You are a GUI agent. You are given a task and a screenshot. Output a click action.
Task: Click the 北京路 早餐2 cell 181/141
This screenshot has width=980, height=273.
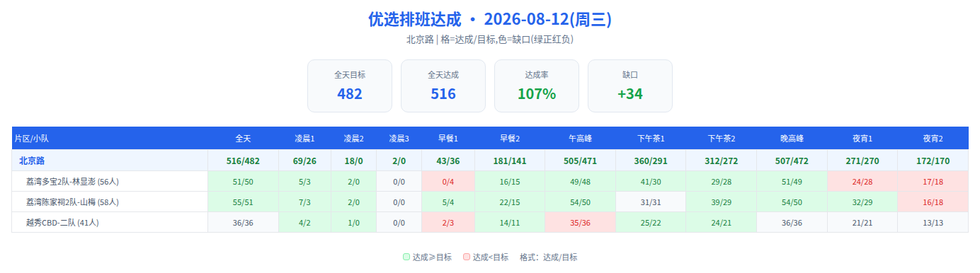point(510,161)
